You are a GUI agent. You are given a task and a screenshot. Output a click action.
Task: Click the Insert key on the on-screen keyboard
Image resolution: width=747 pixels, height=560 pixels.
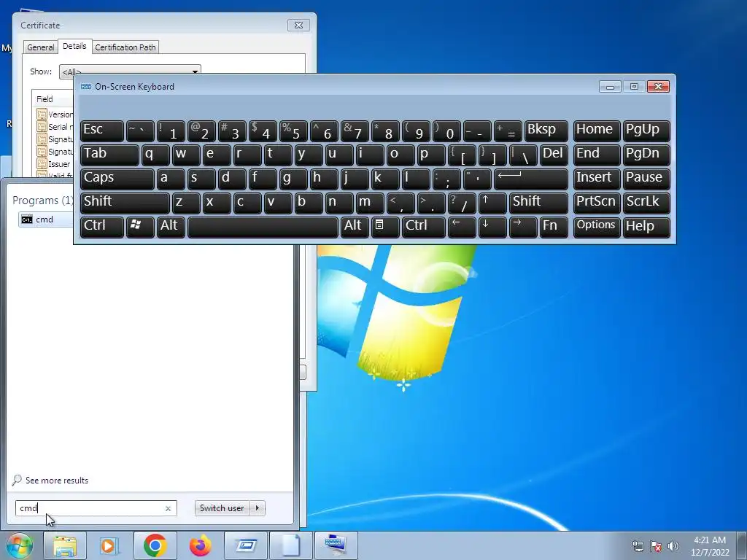597,179
